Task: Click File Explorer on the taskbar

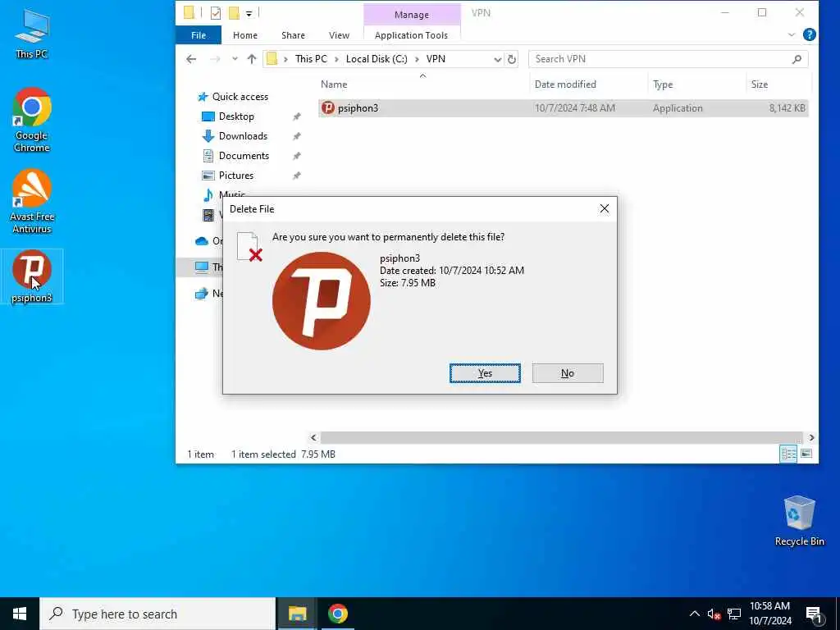Action: 297,614
